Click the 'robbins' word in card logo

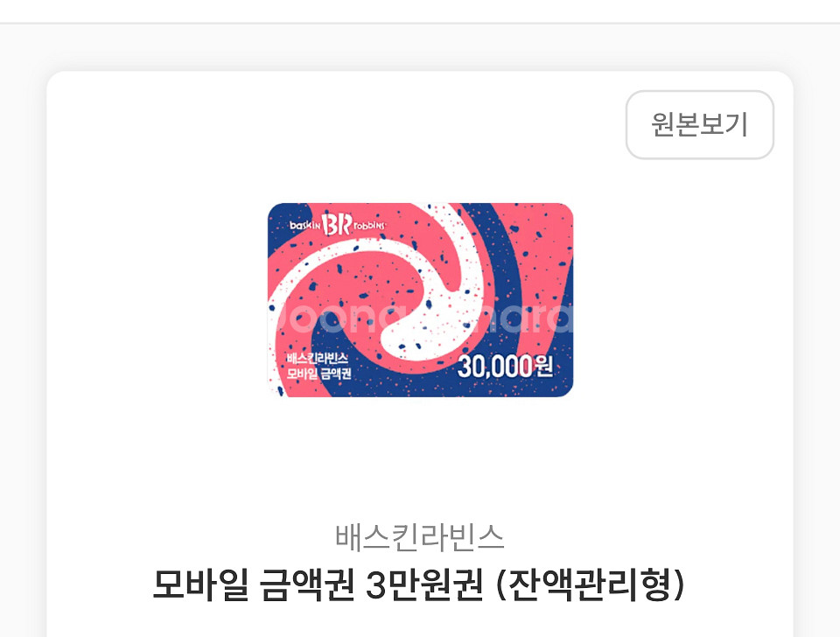369,226
